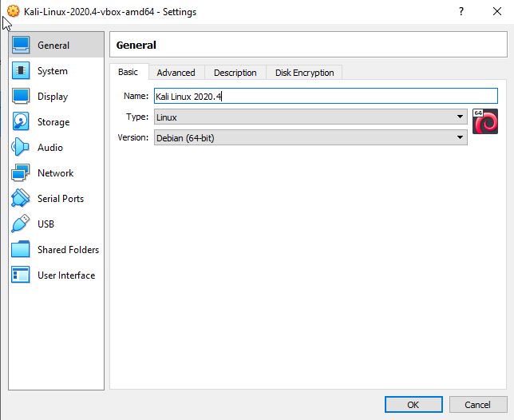
Task: Click the System chip icon
Action: tap(21, 70)
